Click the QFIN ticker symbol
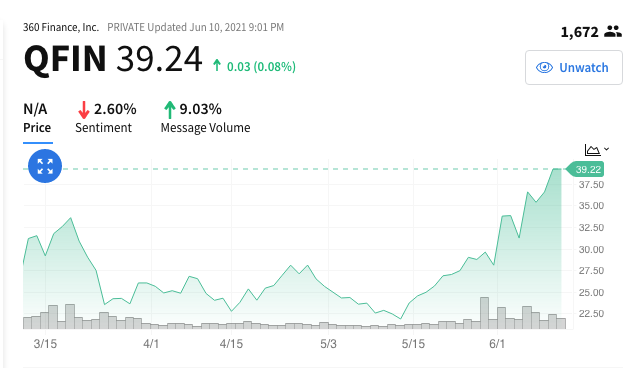Image resolution: width=631 pixels, height=368 pixels. pos(65,59)
